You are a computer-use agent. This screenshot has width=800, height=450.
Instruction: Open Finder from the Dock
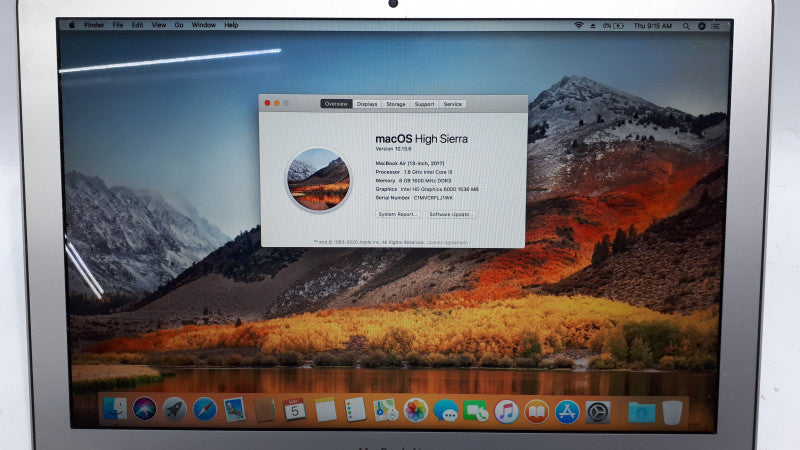(x=115, y=409)
